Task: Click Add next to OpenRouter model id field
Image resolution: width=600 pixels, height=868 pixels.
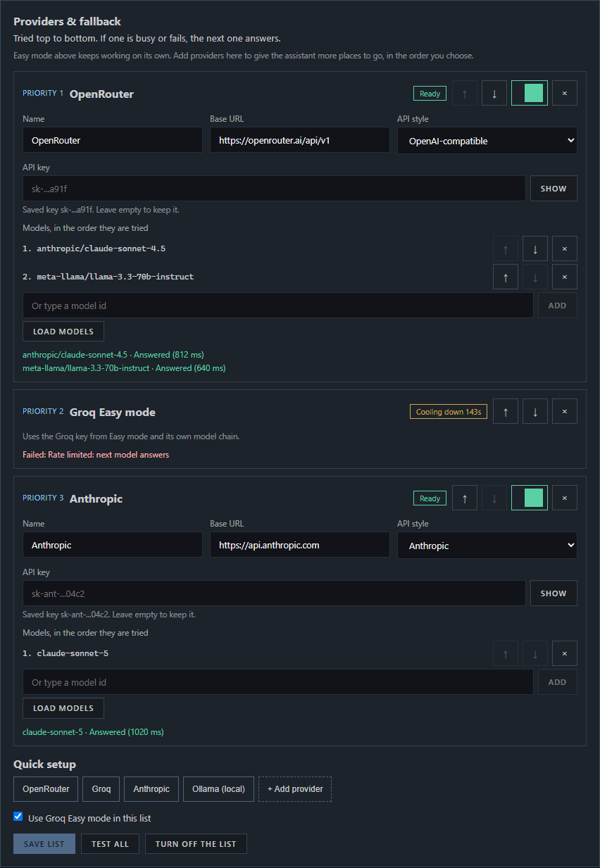Action: [558, 306]
